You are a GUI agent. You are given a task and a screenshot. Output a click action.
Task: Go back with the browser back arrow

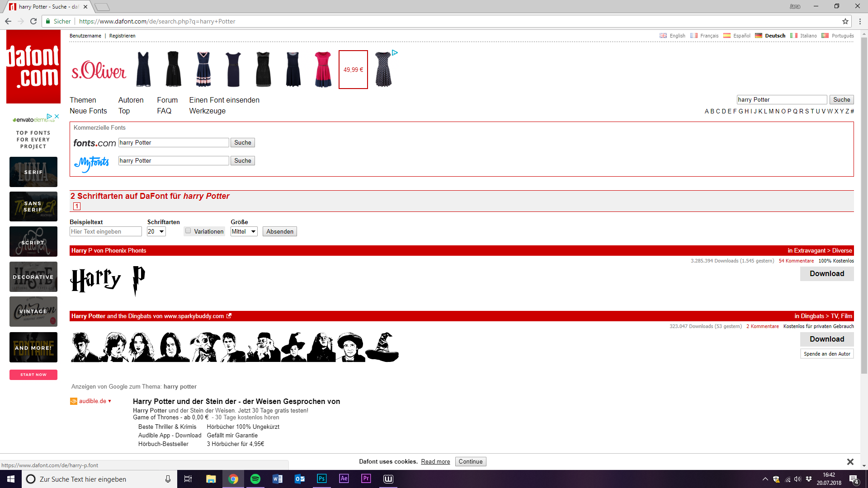[x=8, y=21]
